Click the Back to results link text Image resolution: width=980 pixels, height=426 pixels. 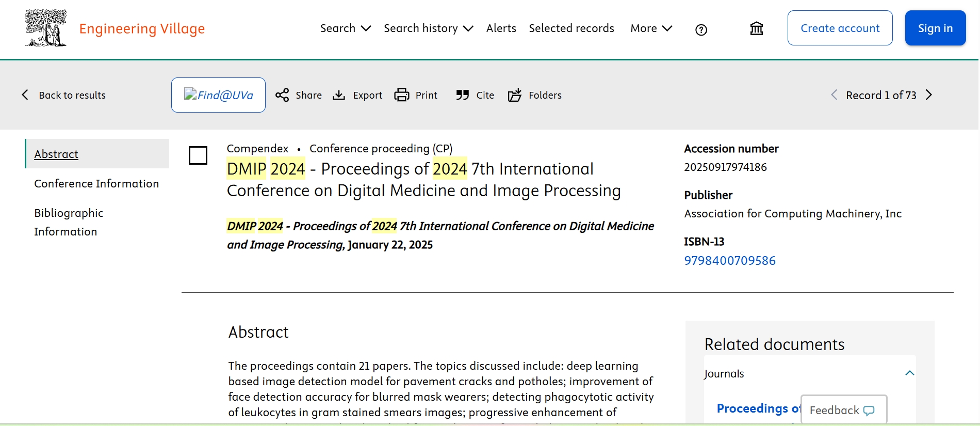(x=72, y=95)
